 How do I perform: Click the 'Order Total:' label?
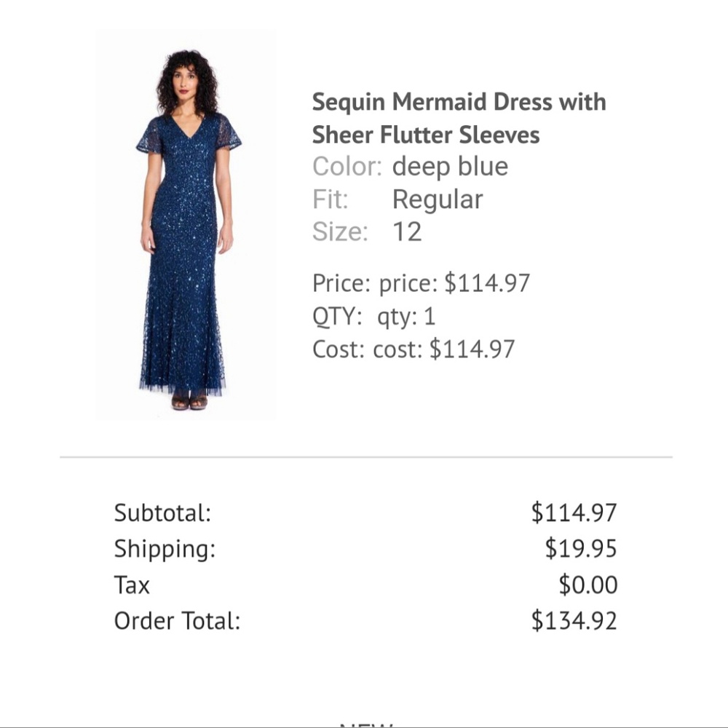[x=177, y=621]
